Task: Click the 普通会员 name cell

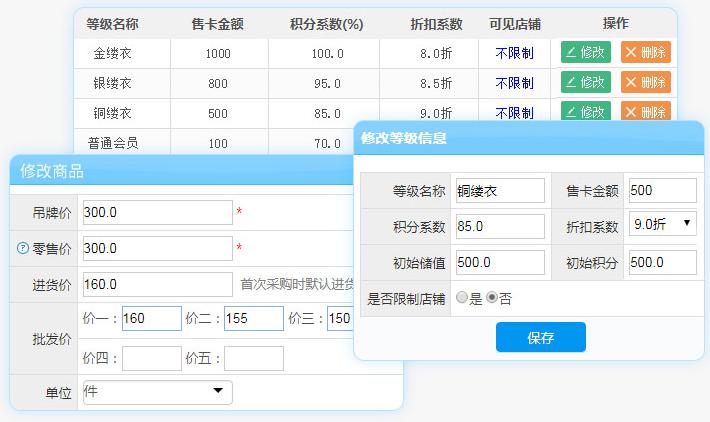Action: (113, 143)
